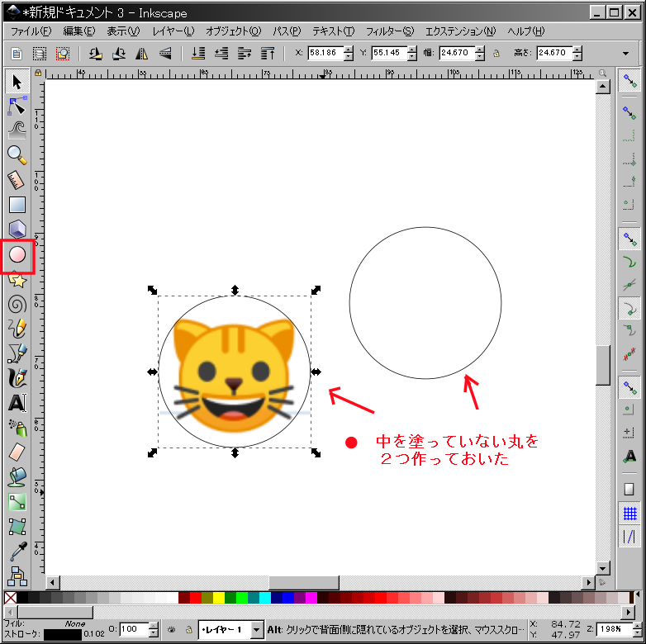Toggle snap text anchors button

click(629, 456)
